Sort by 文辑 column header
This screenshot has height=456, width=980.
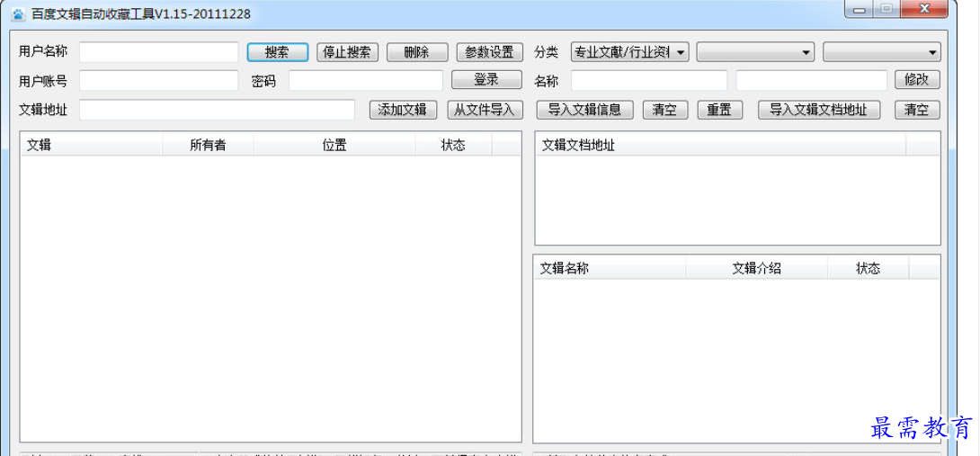pos(92,145)
